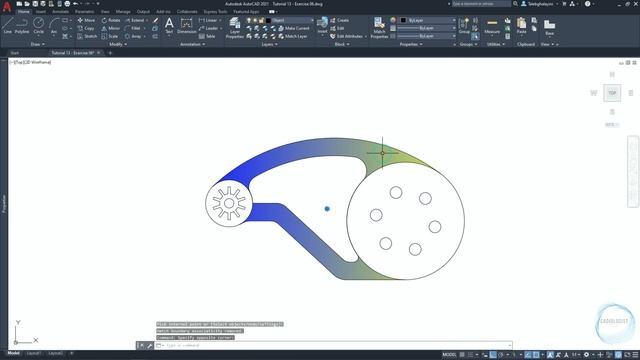Expand the Properties ribbon panel
Viewport: 640px width, 360px height.
(x=411, y=44)
